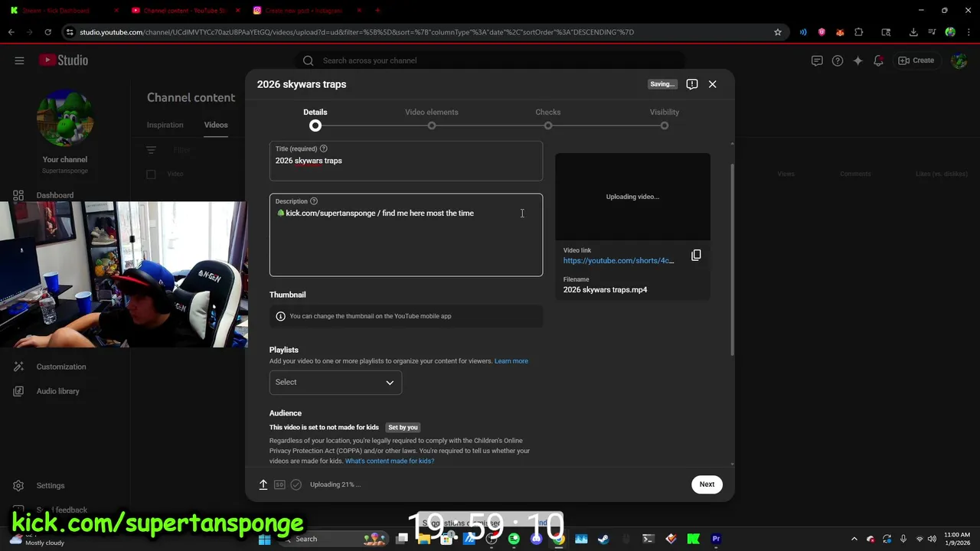Open the Description help question mark icon
Image resolution: width=980 pixels, height=551 pixels.
coord(314,201)
